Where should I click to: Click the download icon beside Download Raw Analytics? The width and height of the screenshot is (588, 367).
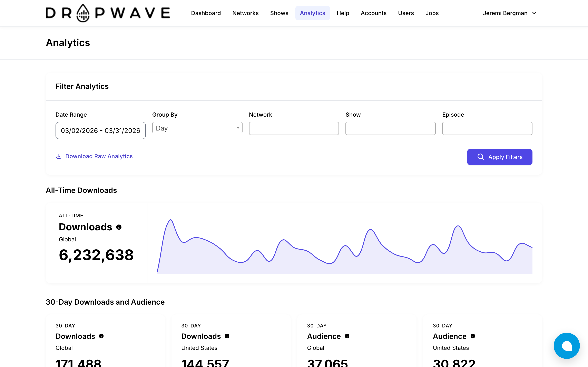[x=59, y=157]
